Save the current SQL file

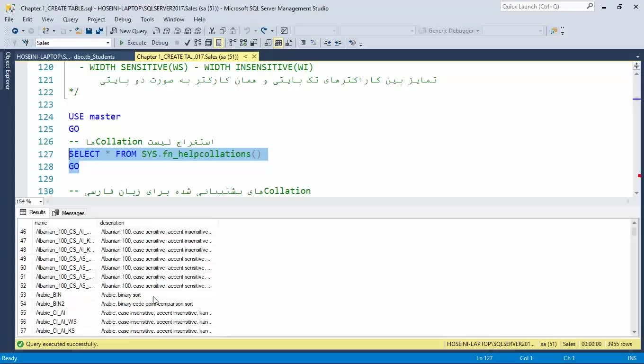89,31
